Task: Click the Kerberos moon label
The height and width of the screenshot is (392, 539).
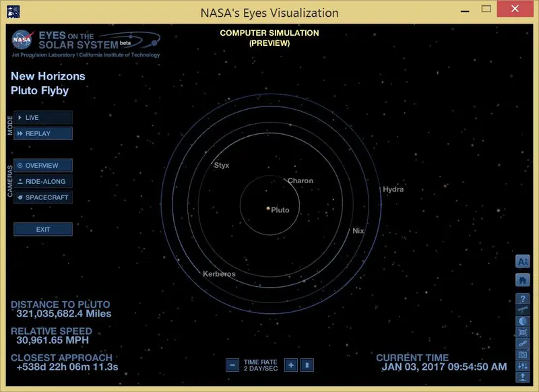Action: (x=219, y=274)
